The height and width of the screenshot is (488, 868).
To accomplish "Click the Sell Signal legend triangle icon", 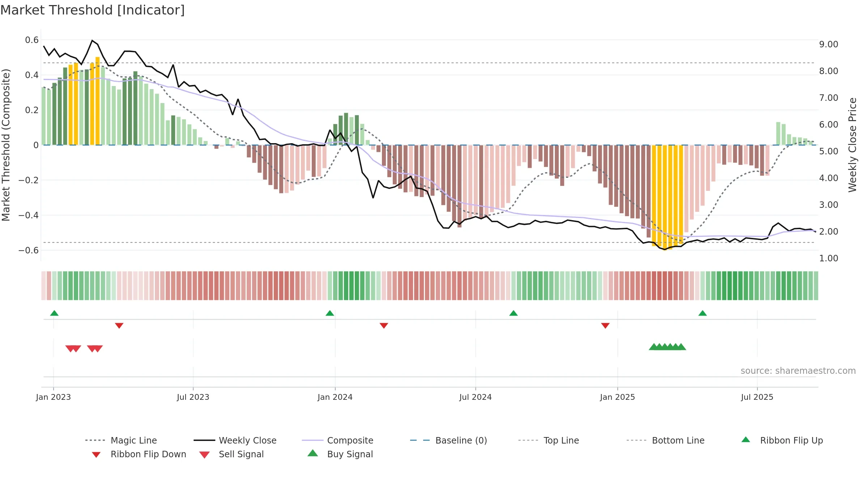I will (x=204, y=455).
